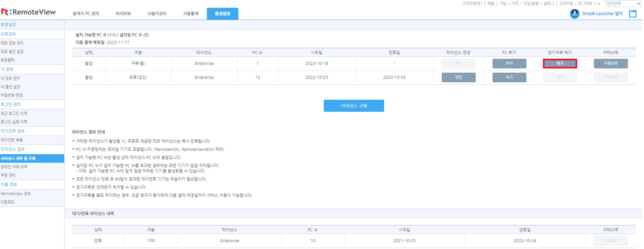Click 해지 to cancel the monthly subscription
Viewport: 644px width, 249px height.
click(560, 63)
